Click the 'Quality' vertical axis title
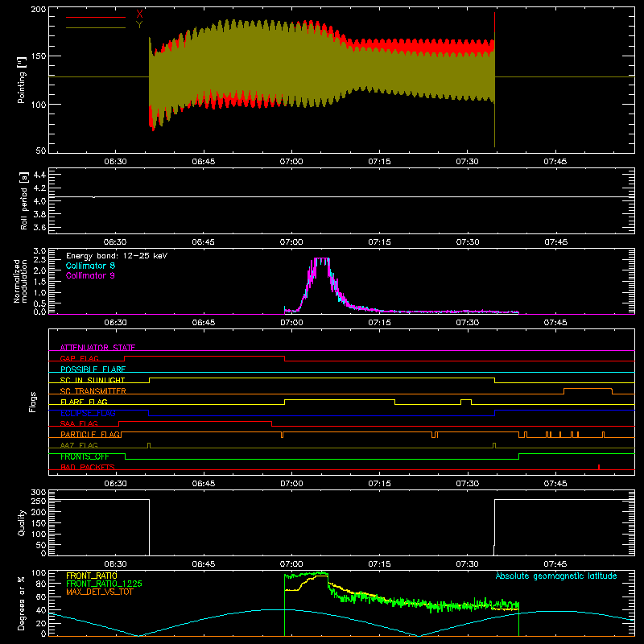This screenshot has height=644, width=644. [22, 522]
